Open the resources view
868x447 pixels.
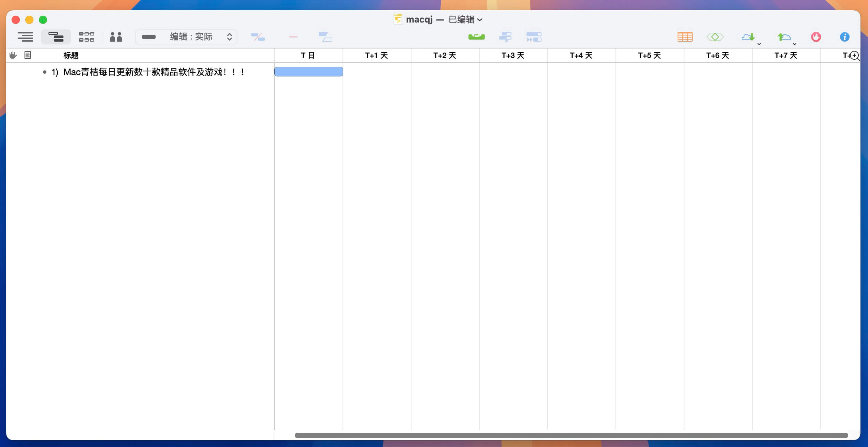(x=116, y=37)
